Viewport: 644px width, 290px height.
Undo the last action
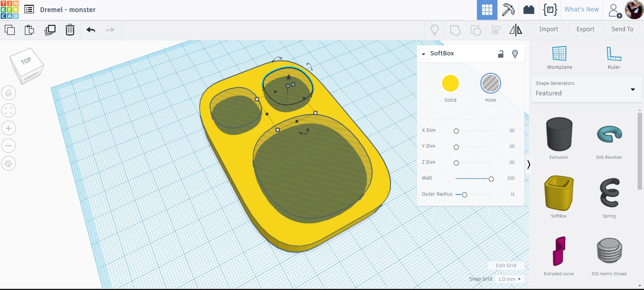coord(91,30)
